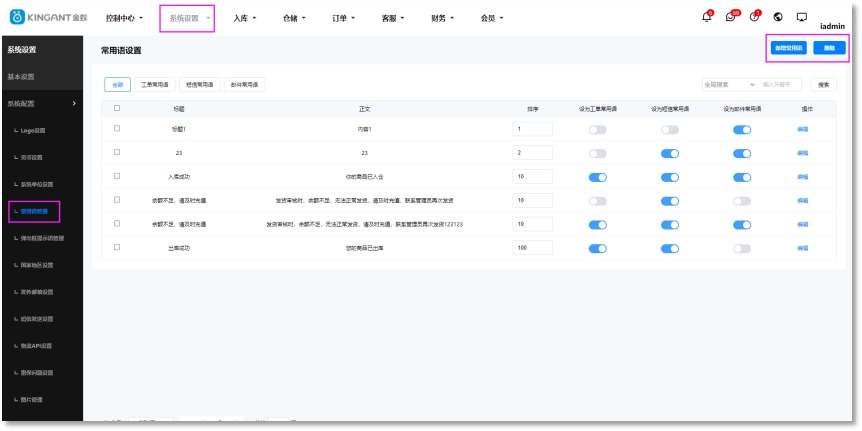The image size is (862, 431).
Task: Expand the 控制中心 dropdown menu
Action: coord(125,18)
